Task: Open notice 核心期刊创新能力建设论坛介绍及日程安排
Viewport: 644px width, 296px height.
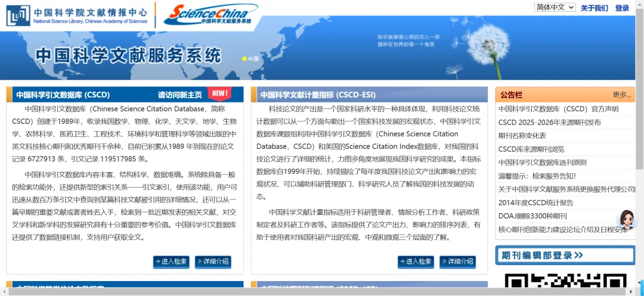Action: coord(563,229)
